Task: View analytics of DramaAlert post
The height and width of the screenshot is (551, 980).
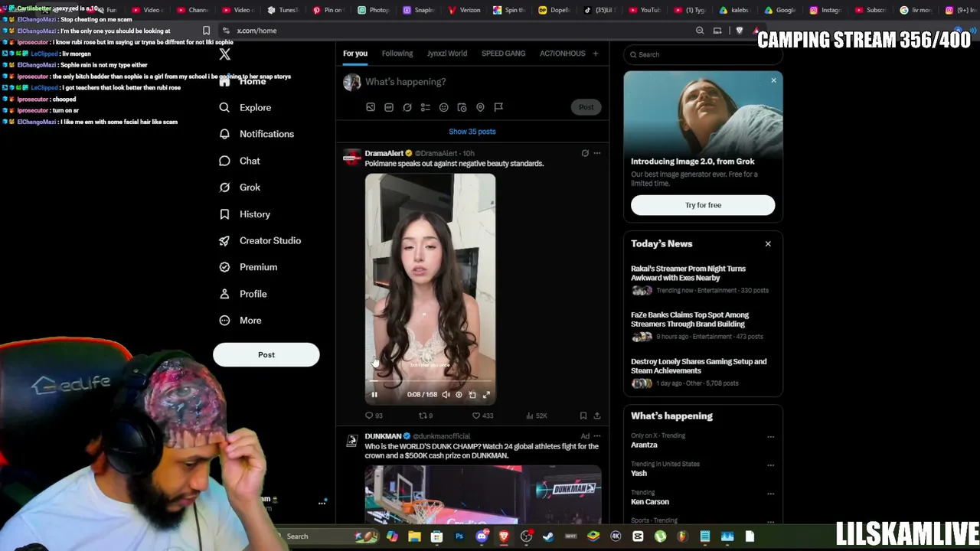Action: [x=536, y=416]
